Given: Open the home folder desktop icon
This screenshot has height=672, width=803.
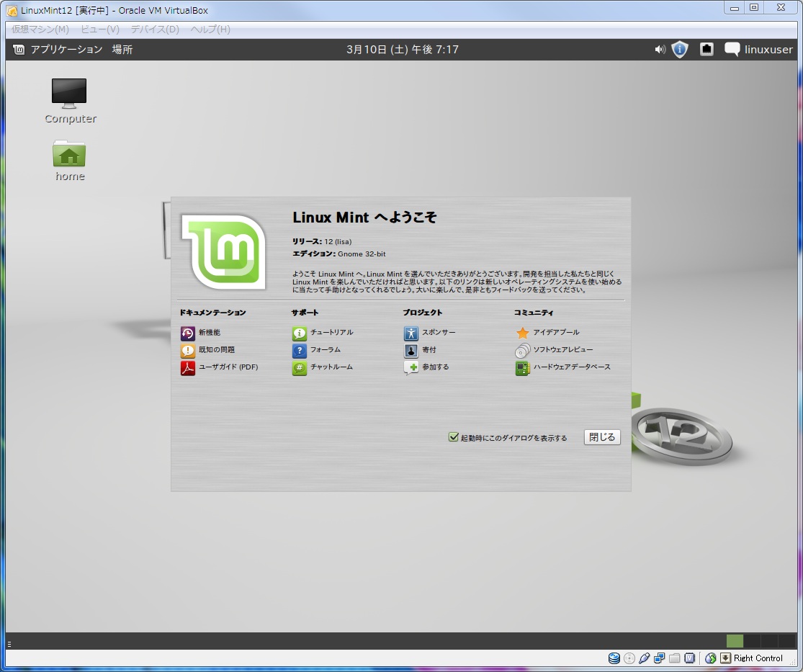Looking at the screenshot, I should point(69,153).
